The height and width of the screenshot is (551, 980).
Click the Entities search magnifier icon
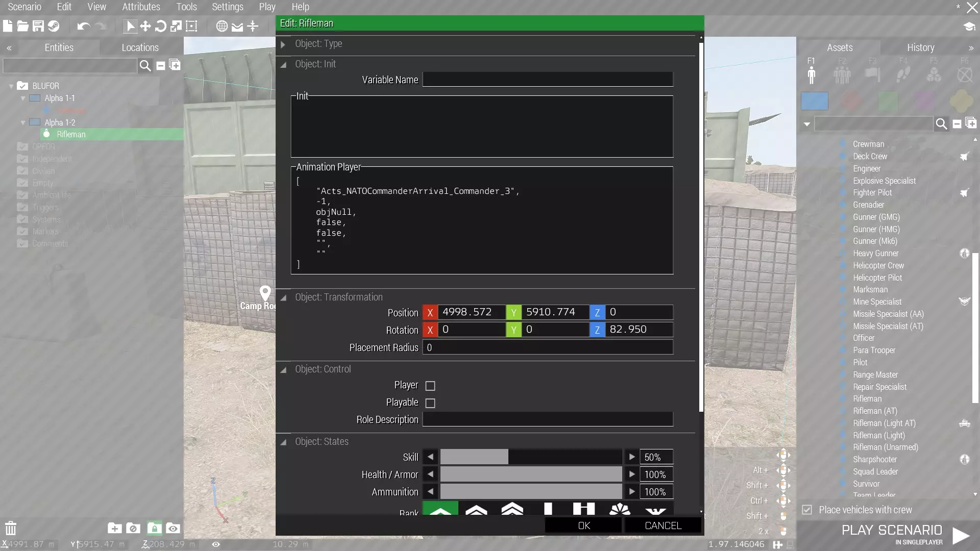coord(145,65)
